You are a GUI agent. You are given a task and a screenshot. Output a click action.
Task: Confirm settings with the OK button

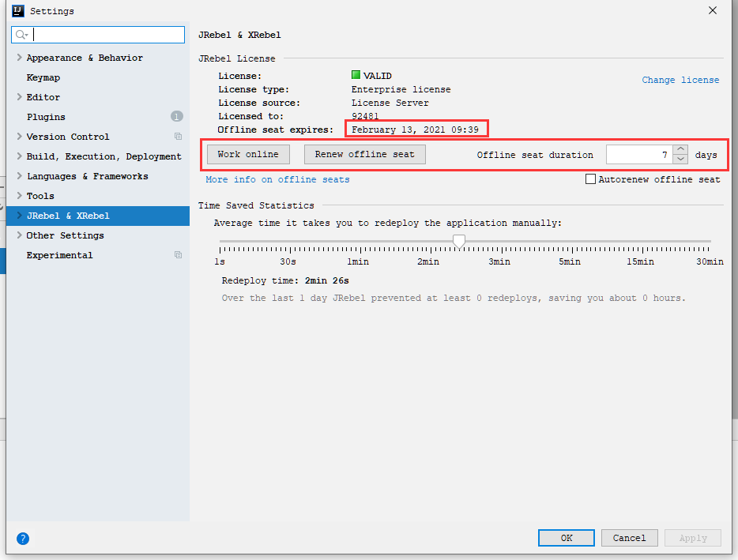pos(567,538)
